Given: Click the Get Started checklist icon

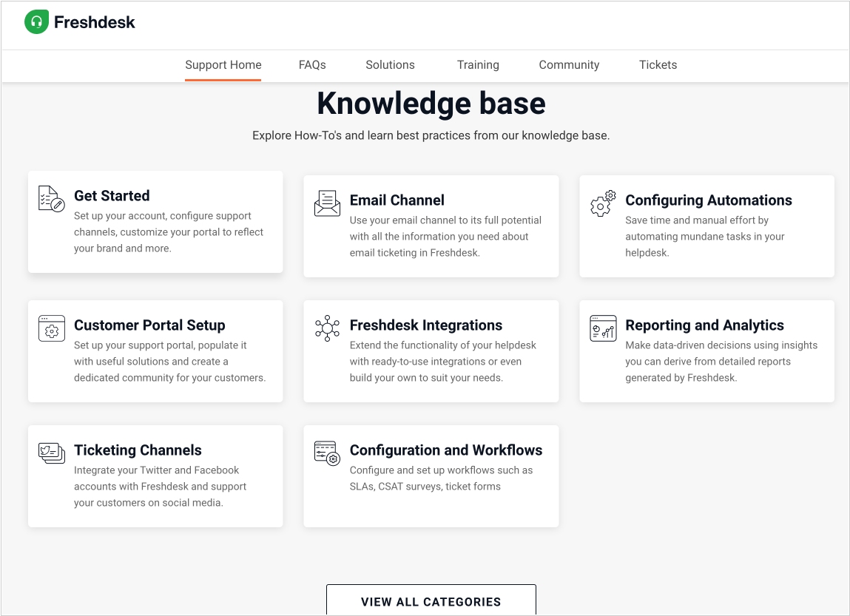Looking at the screenshot, I should pos(51,199).
